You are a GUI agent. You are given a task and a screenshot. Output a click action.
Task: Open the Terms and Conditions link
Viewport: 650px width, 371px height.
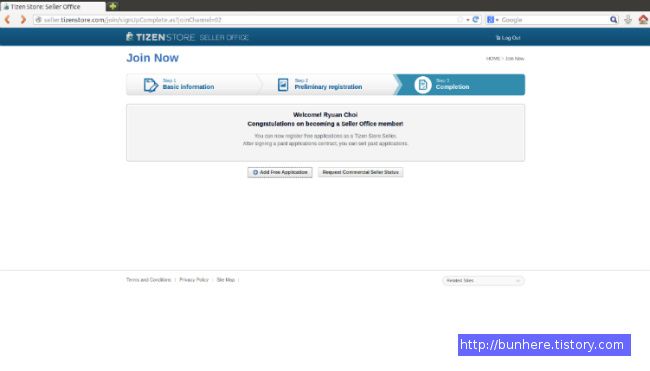(x=148, y=280)
